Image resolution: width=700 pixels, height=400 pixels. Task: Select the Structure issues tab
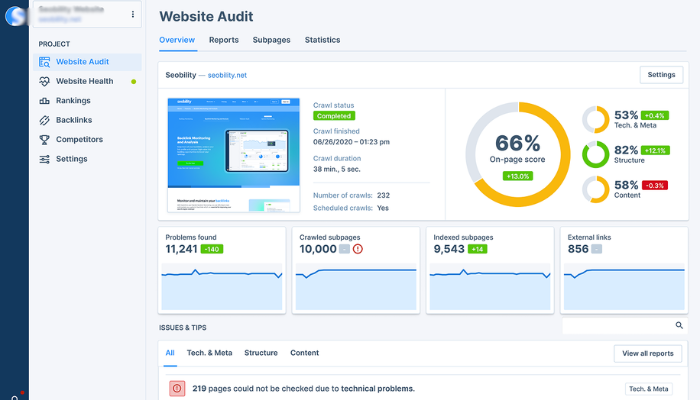(x=261, y=353)
